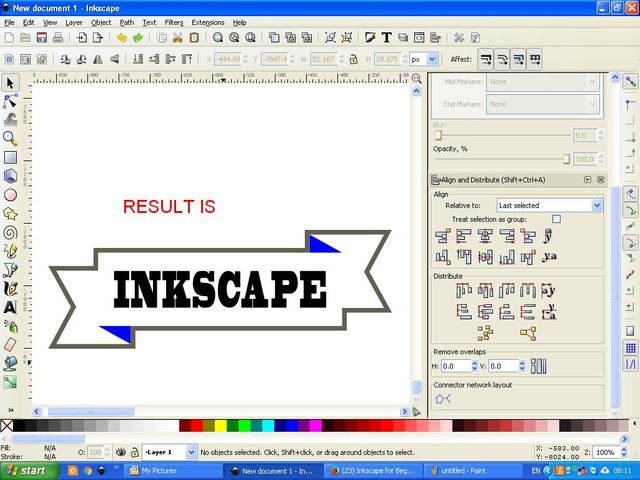Click the Print document icon
Viewport: 640px width, 480px height.
pos(58,38)
